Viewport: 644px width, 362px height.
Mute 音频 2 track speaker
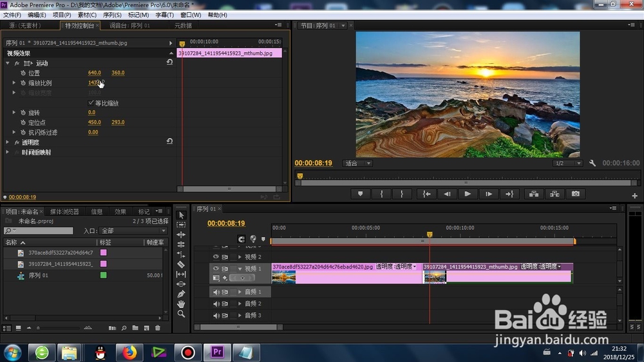(216, 303)
